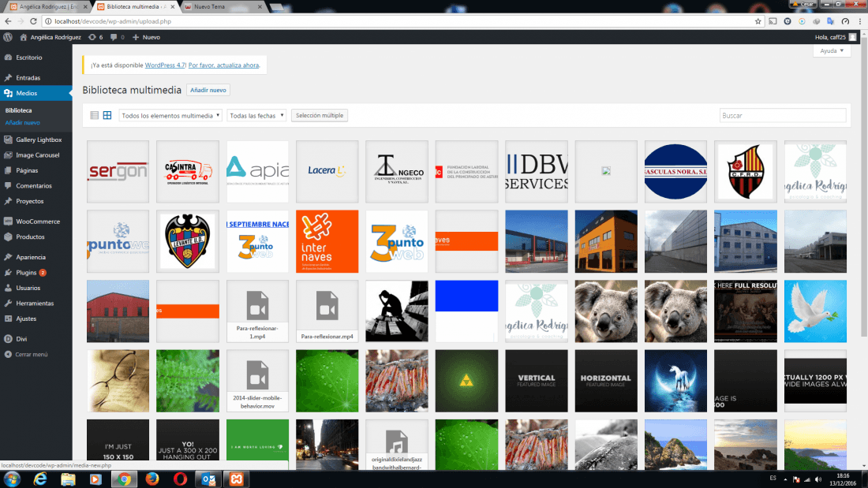
Task: Open the Windows Start button
Action: pos(12,479)
